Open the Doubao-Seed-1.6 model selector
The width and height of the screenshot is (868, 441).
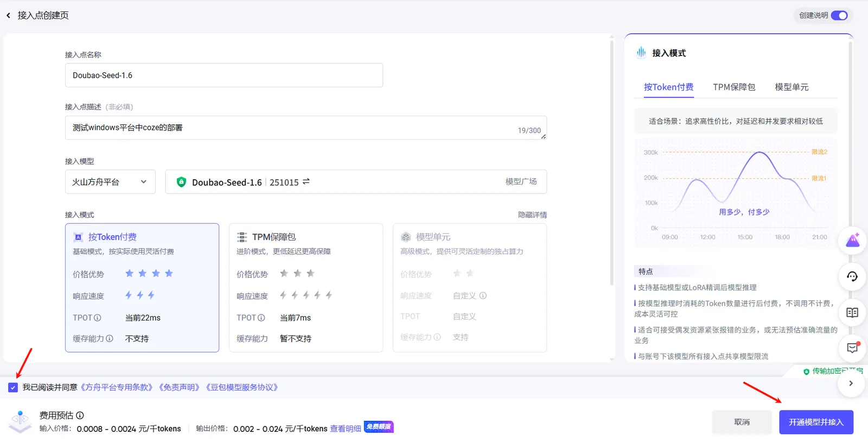click(x=356, y=182)
